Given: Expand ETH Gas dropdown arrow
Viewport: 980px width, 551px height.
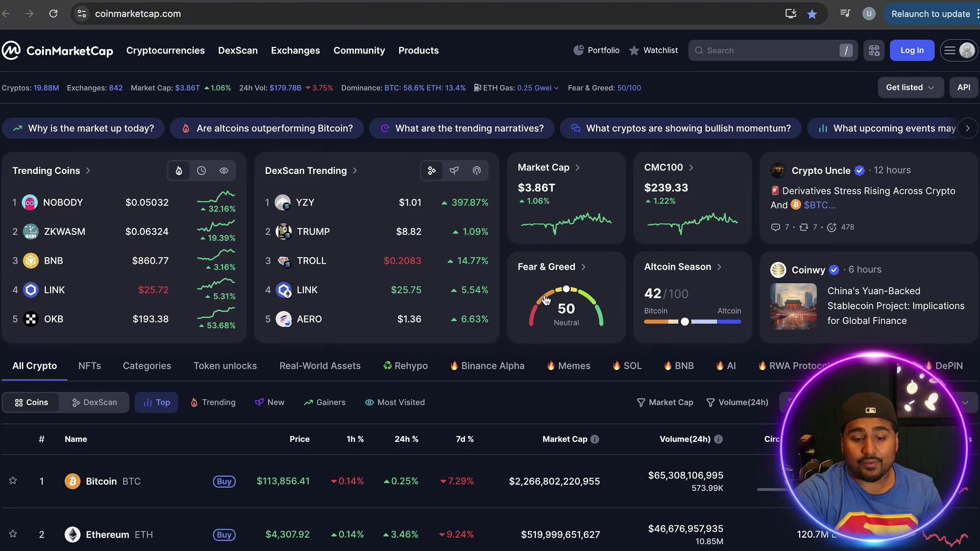Looking at the screenshot, I should (556, 88).
